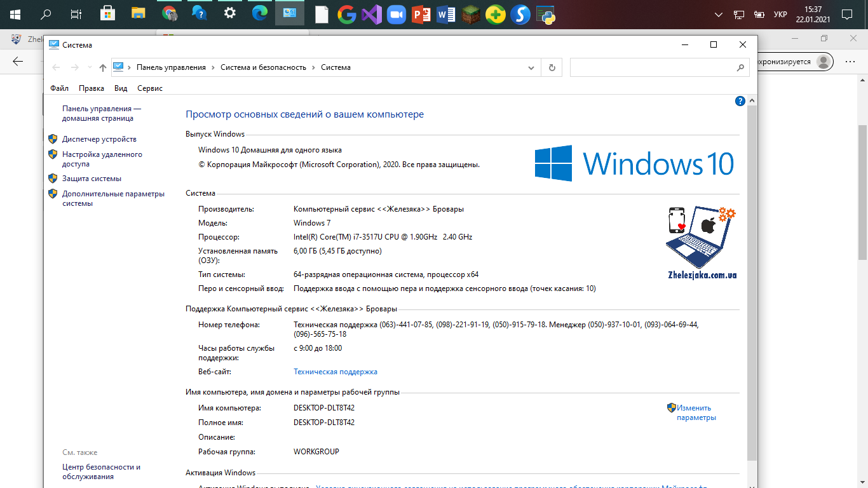868x488 pixels.
Task: Go up one level in Control Panel
Action: [x=102, y=67]
